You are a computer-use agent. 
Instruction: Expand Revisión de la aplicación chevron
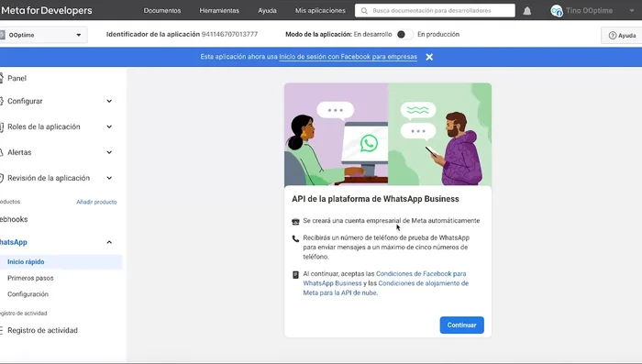(109, 178)
